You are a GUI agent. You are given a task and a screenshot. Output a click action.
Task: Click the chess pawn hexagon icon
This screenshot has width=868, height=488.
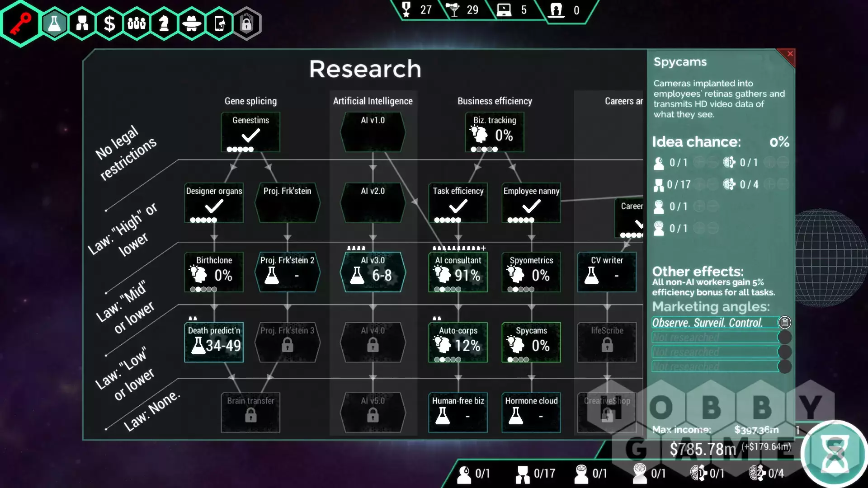164,23
